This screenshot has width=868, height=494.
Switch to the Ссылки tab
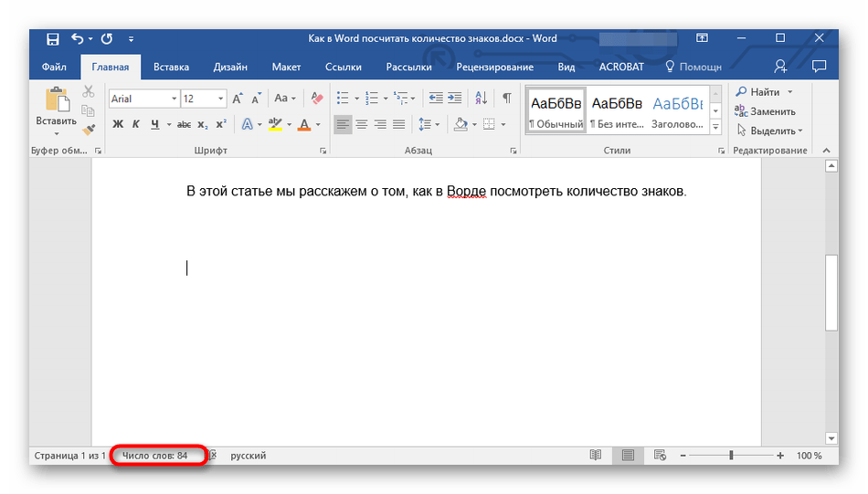point(344,67)
